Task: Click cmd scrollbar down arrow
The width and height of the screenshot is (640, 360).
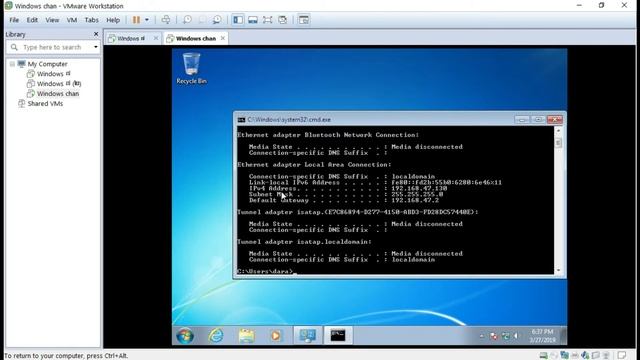Action: [x=558, y=270]
